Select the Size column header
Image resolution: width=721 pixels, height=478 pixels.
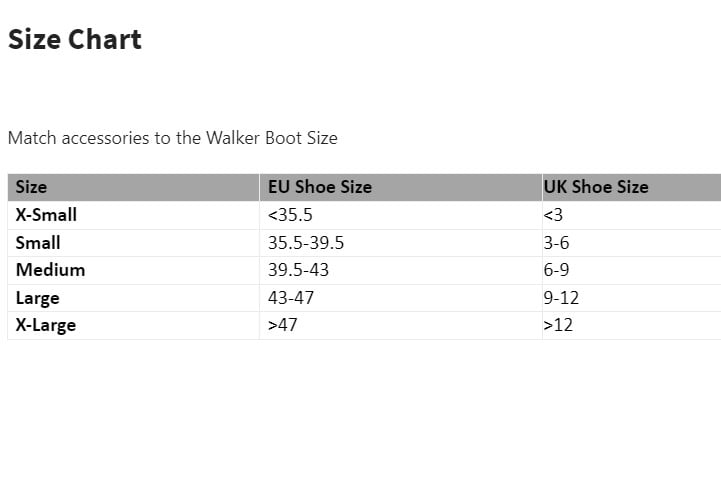click(x=31, y=187)
